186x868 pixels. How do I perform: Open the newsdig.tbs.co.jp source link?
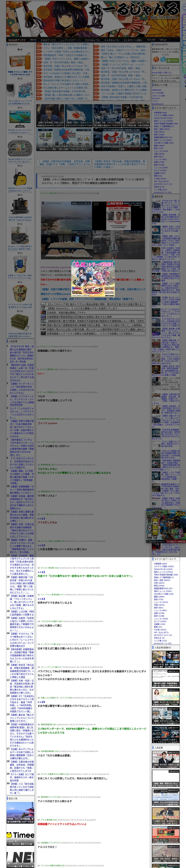click(x=56, y=267)
